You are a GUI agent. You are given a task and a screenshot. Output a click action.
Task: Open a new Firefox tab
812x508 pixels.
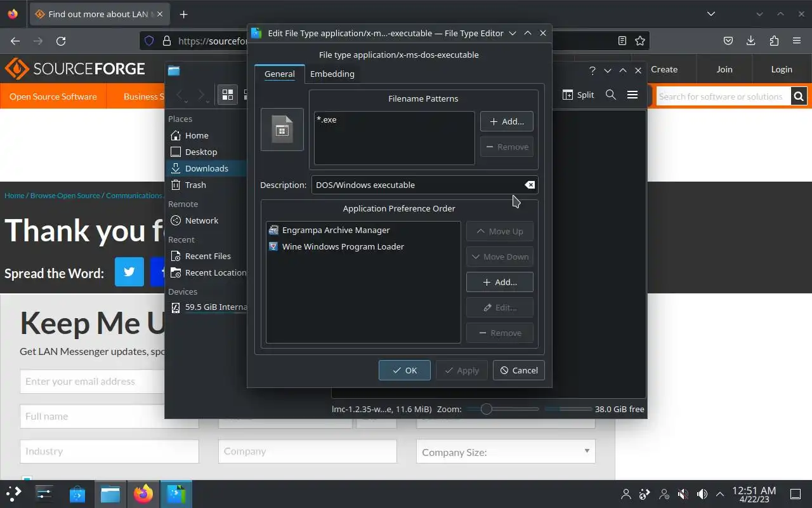[183, 14]
